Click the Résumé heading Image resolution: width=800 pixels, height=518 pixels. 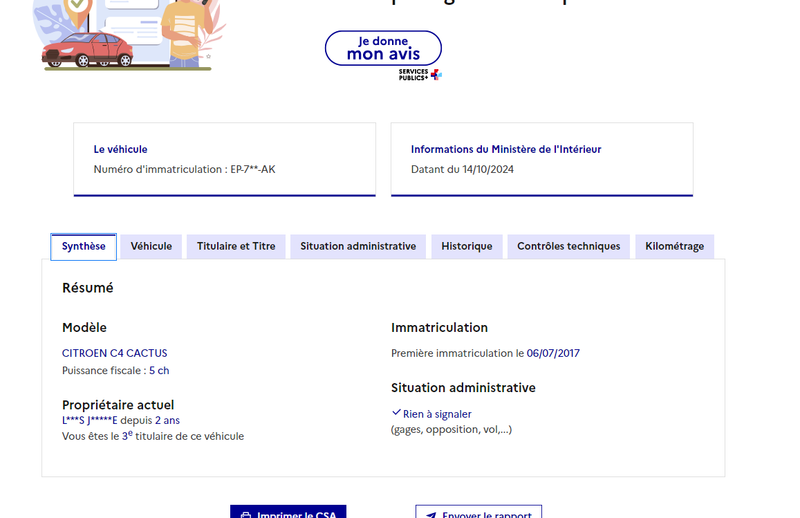pyautogui.click(x=88, y=288)
